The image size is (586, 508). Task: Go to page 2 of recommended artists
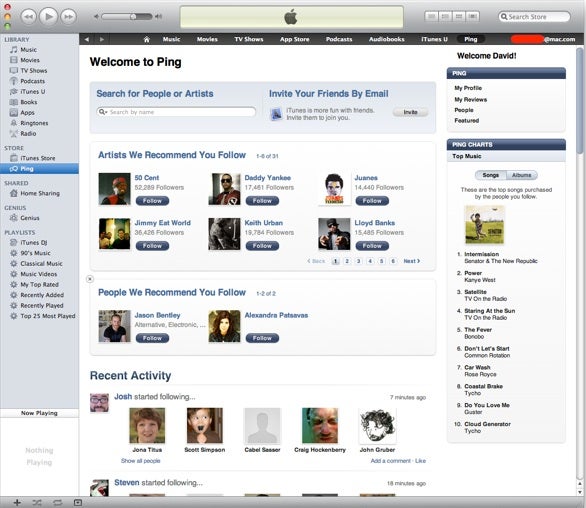point(347,261)
